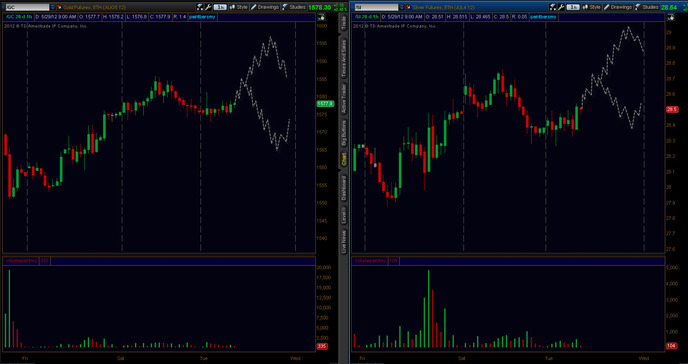
Task: Expand /GC symbol dropdown arrow
Action: tap(53, 7)
